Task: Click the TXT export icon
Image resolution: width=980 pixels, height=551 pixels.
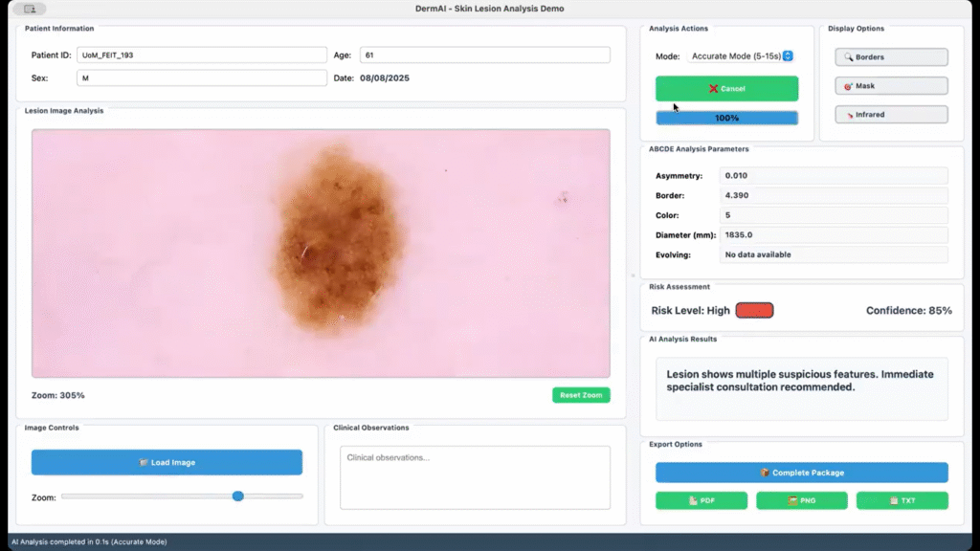Action: tap(894, 500)
